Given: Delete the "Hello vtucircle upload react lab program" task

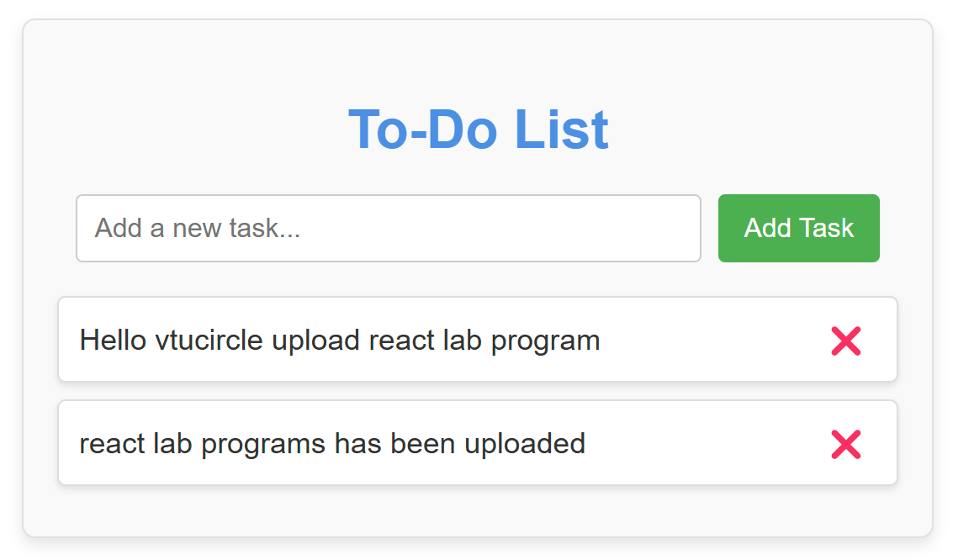Looking at the screenshot, I should (846, 341).
